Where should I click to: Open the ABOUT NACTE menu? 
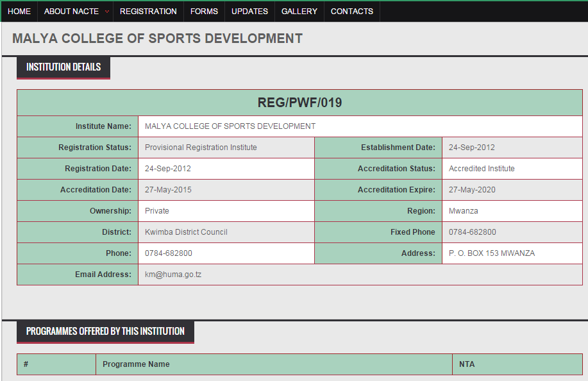pos(71,12)
